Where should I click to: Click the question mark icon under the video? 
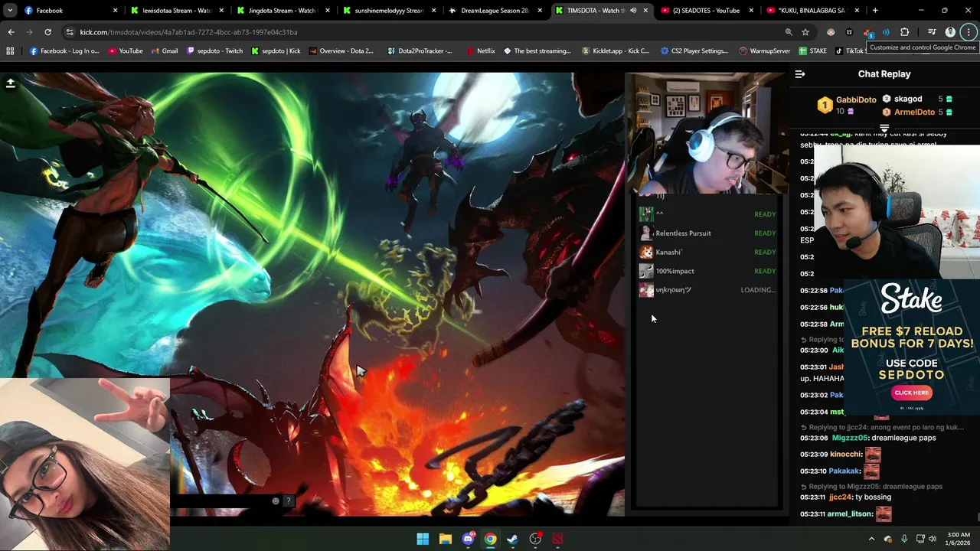coord(289,501)
